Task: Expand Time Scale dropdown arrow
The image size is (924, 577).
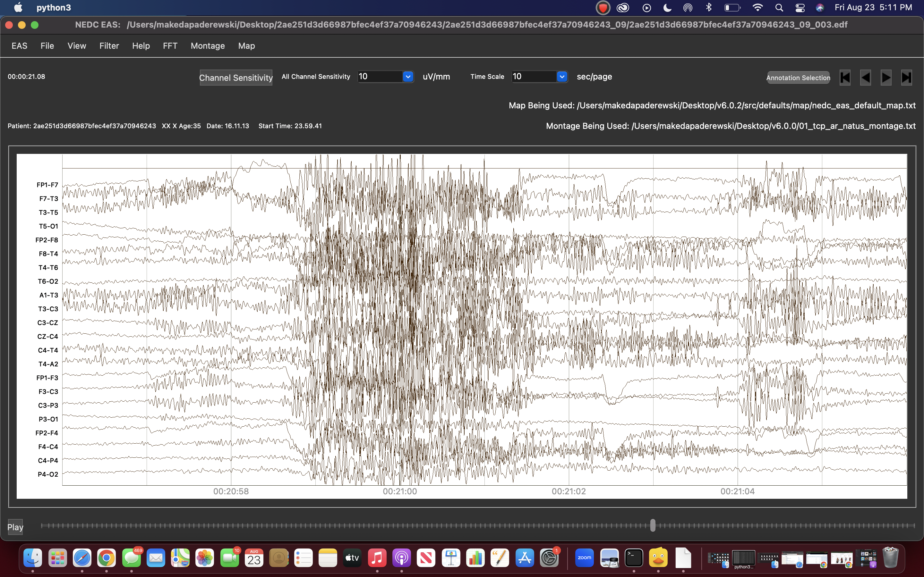Action: coord(562,77)
